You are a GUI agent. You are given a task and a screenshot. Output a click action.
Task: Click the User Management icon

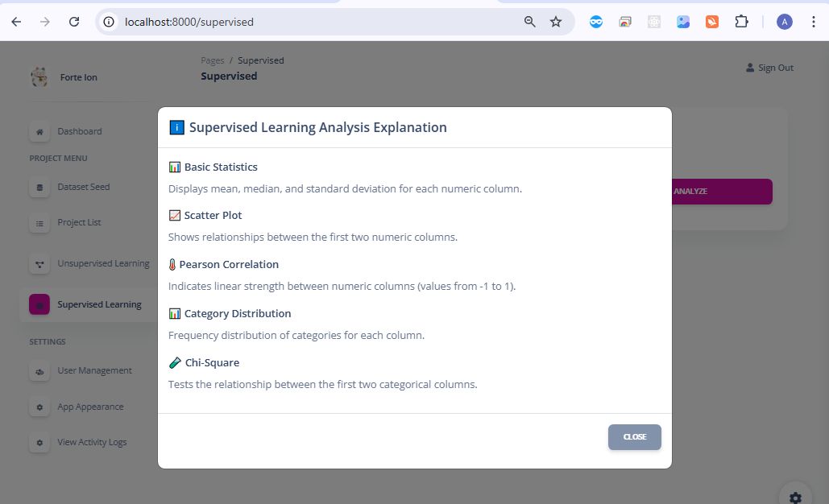[x=39, y=371]
